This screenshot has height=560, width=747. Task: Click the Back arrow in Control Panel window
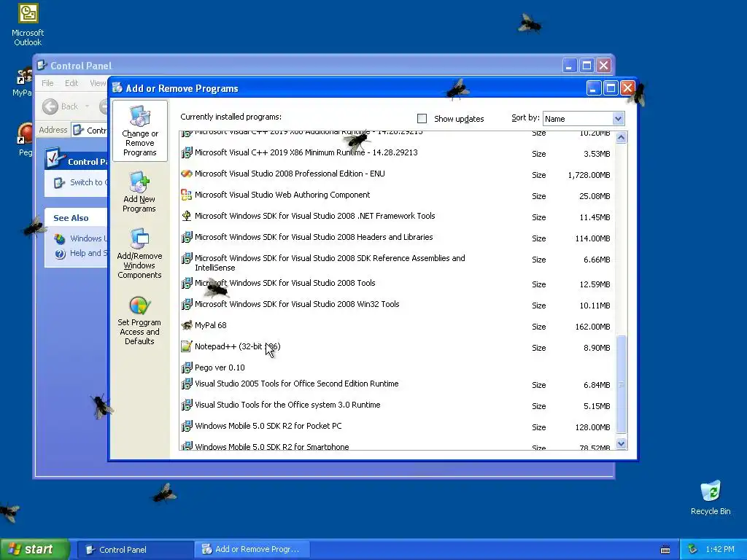tap(50, 106)
